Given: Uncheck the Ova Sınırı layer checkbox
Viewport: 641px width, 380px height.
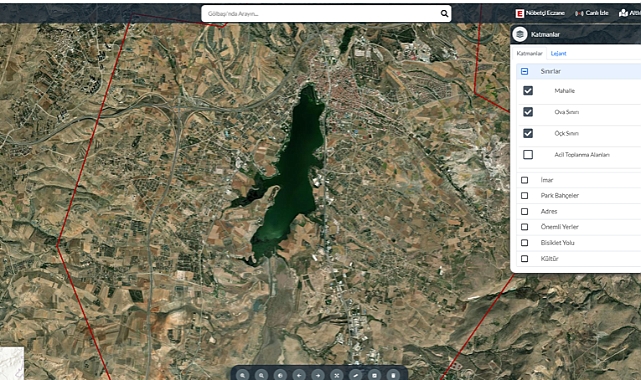Looking at the screenshot, I should [x=528, y=112].
